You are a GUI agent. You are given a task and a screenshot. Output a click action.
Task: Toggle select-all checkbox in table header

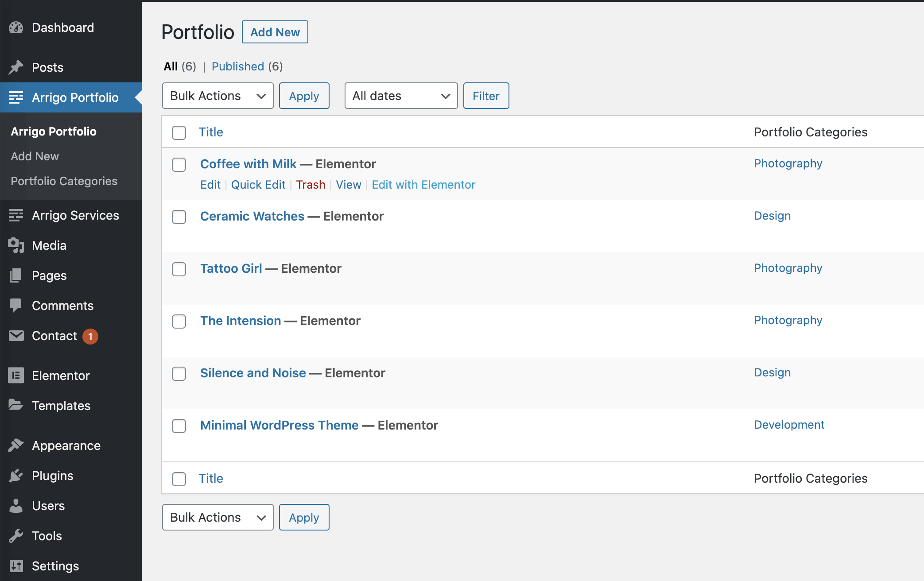point(179,132)
